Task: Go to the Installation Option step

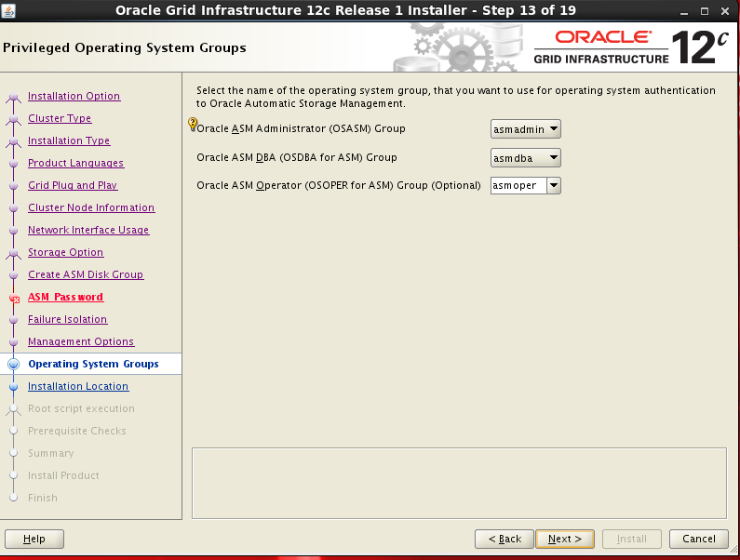Action: tap(74, 96)
